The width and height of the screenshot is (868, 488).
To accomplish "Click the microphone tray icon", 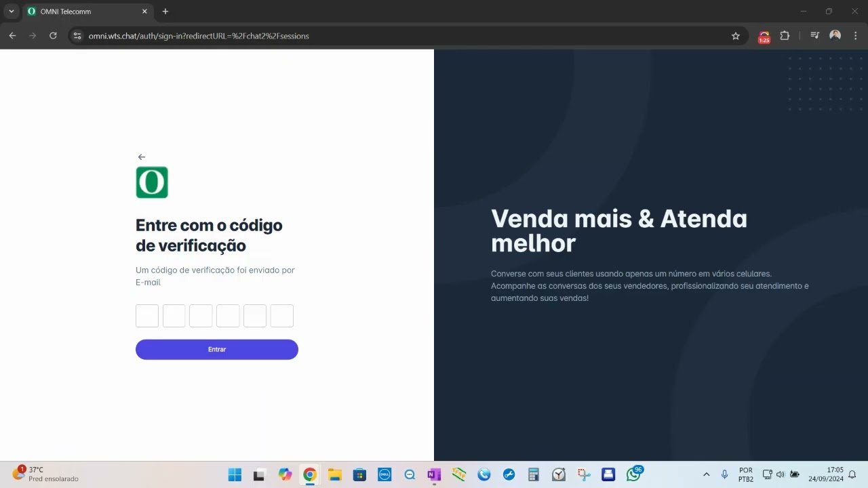I will 725,474.
